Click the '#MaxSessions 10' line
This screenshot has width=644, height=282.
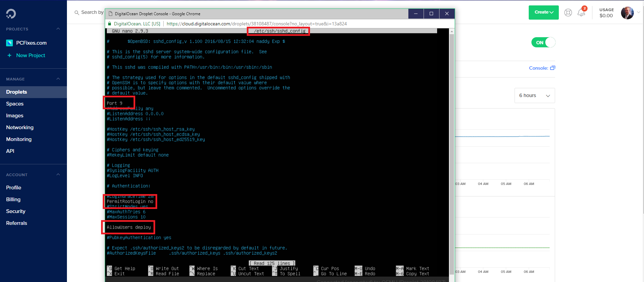tap(126, 217)
